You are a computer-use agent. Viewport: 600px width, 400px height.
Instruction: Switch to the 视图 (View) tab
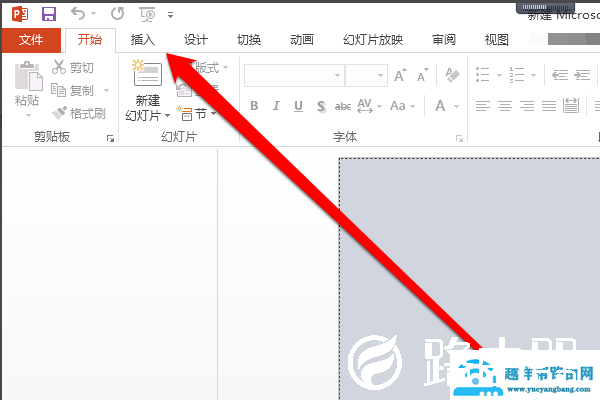click(497, 40)
